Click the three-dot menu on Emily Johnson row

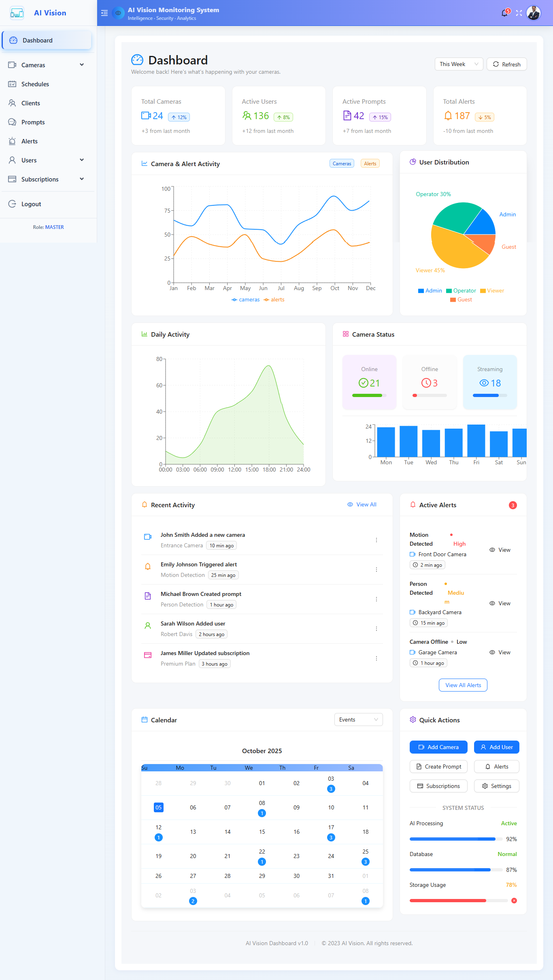pyautogui.click(x=376, y=570)
